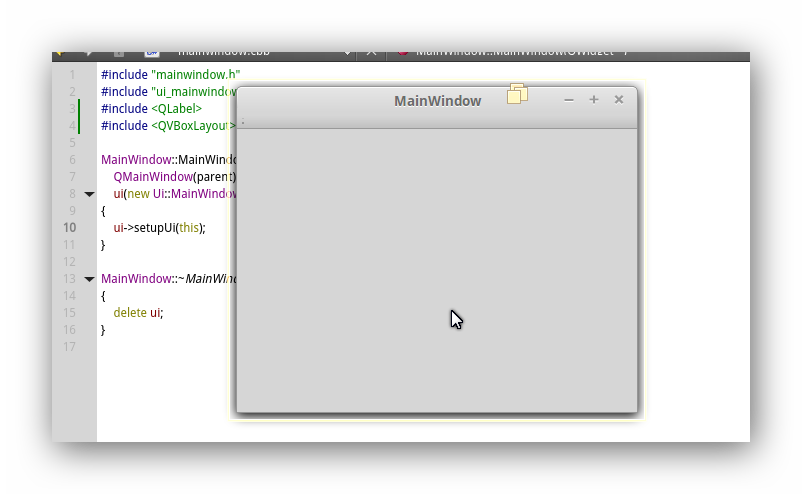
Task: Collapse the fold arrow on line 13
Action: pyautogui.click(x=89, y=279)
